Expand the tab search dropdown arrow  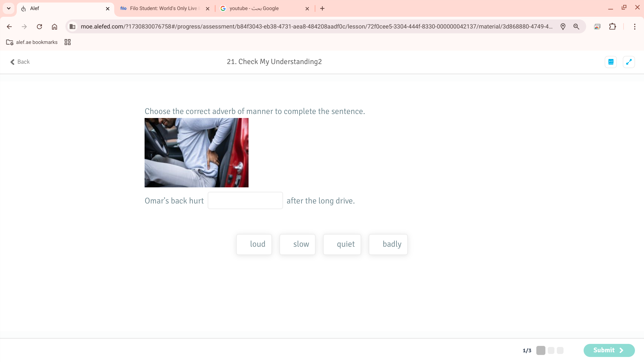pos(9,8)
